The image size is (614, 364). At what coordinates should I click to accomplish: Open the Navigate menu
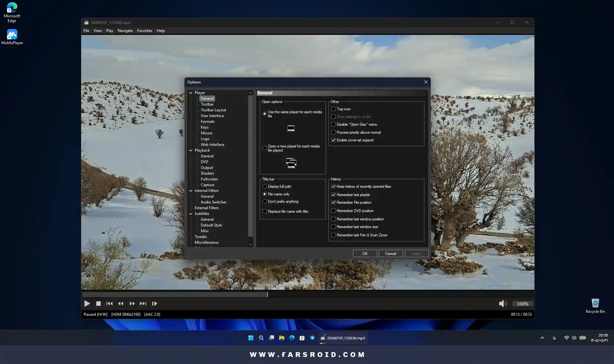[125, 31]
